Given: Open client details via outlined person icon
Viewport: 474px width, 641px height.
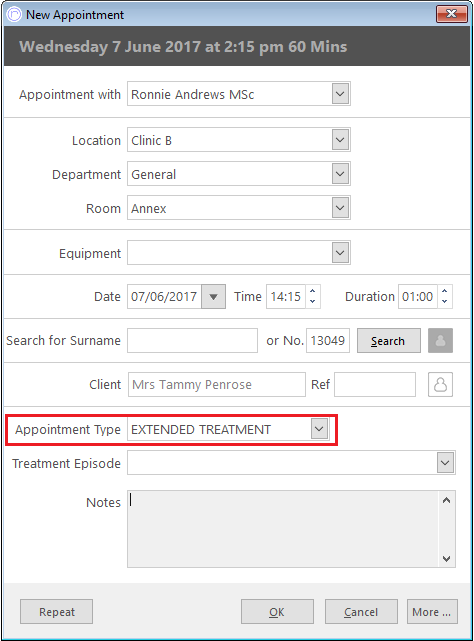Looking at the screenshot, I should (440, 384).
